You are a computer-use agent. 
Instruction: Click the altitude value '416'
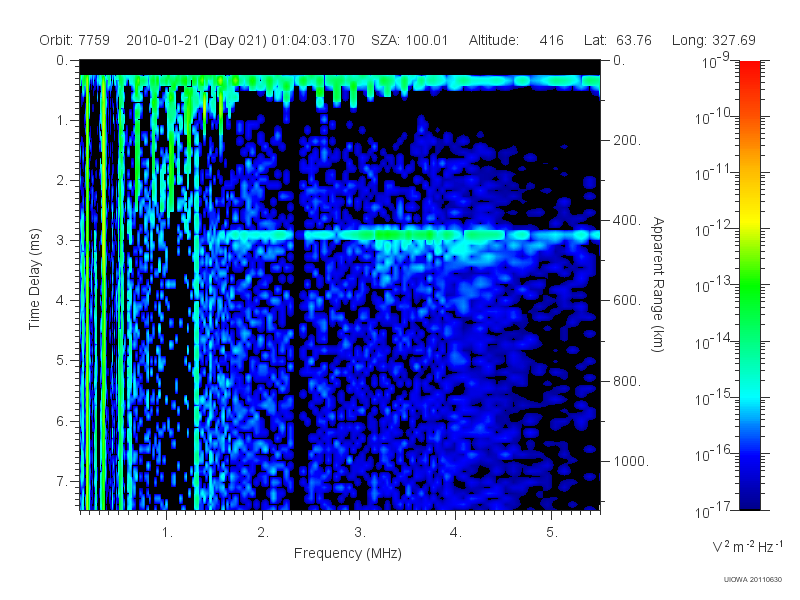click(x=552, y=40)
